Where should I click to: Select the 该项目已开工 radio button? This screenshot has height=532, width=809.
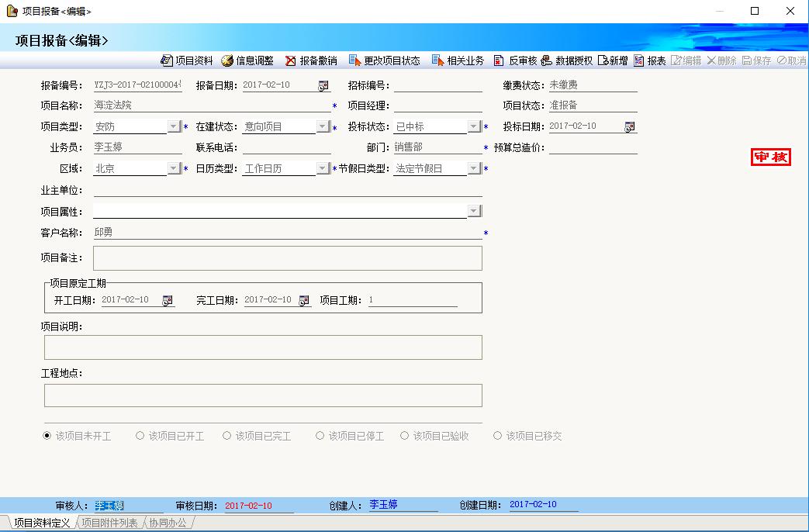pyautogui.click(x=140, y=436)
